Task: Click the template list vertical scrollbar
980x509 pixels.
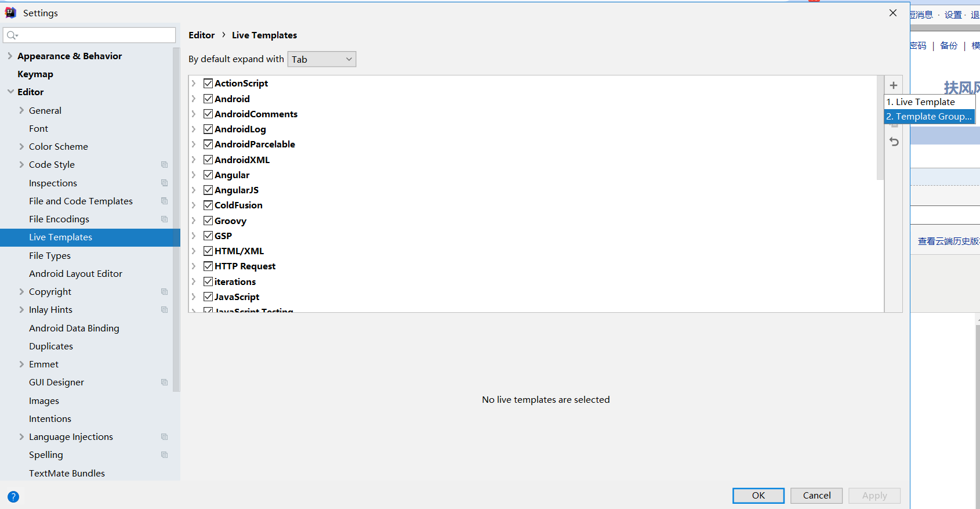Action: (880, 128)
